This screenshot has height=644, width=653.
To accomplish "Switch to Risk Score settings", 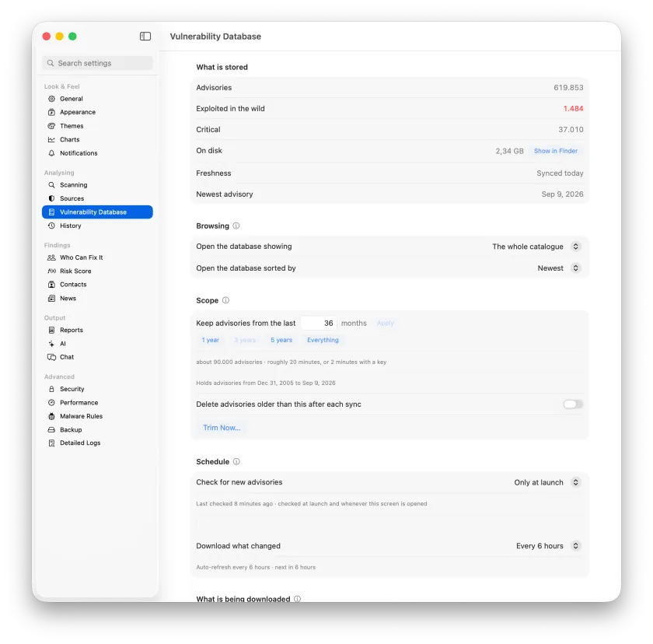I will [x=97, y=271].
